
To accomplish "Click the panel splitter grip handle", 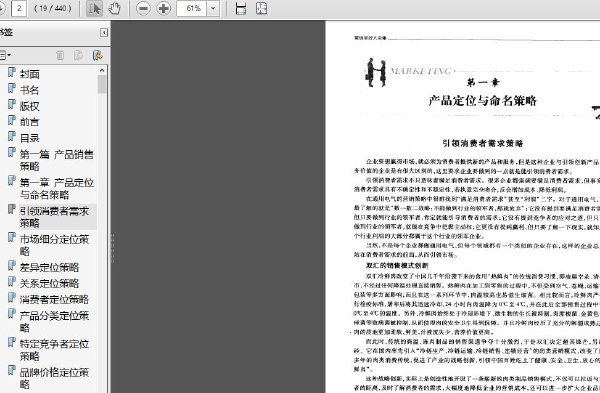I will (112, 248).
